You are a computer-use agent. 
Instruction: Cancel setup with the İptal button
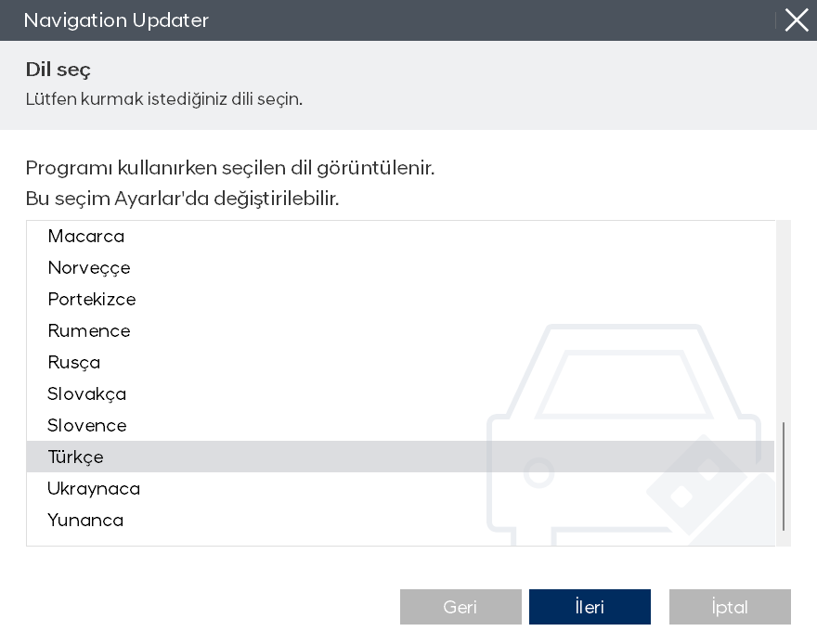click(x=730, y=607)
